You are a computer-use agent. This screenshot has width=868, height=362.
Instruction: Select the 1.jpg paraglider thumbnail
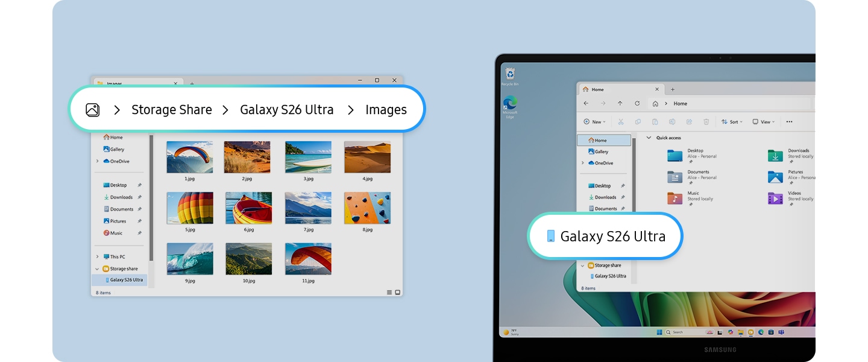tap(189, 157)
